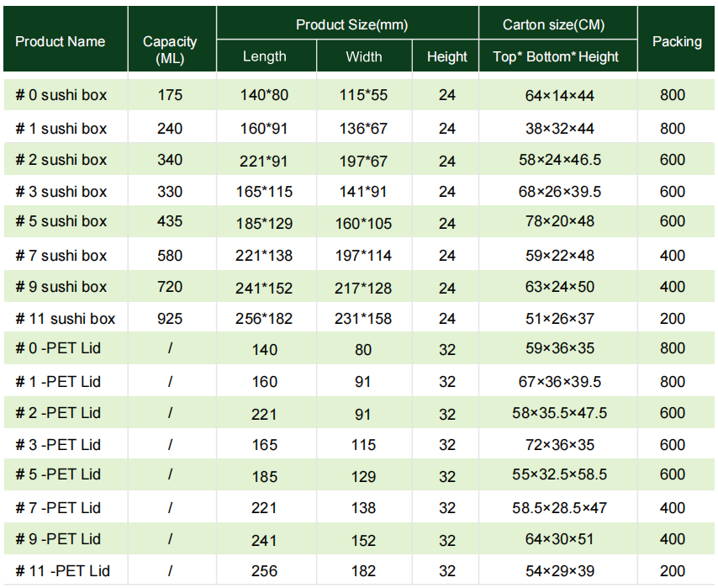718x588 pixels.
Task: Click the # 5 -PET Lid cell
Action: click(58, 475)
